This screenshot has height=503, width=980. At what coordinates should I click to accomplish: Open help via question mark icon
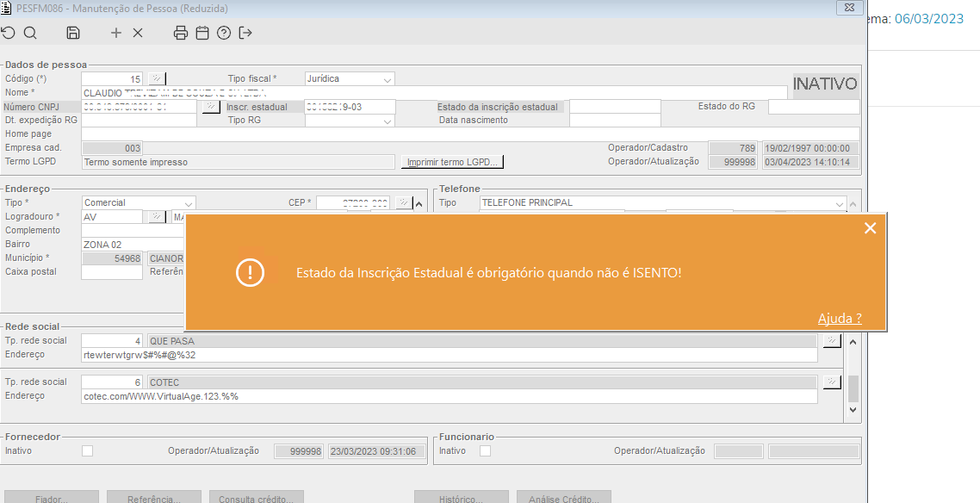pyautogui.click(x=224, y=33)
